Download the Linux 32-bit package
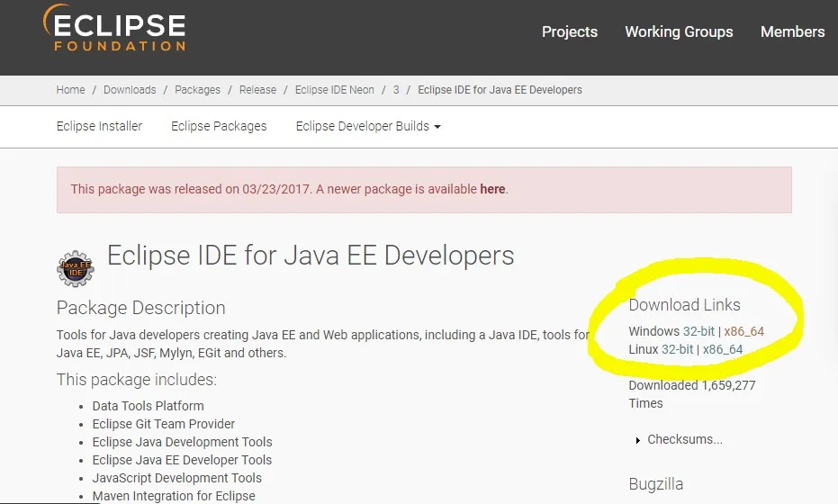The image size is (838, 504). point(677,349)
